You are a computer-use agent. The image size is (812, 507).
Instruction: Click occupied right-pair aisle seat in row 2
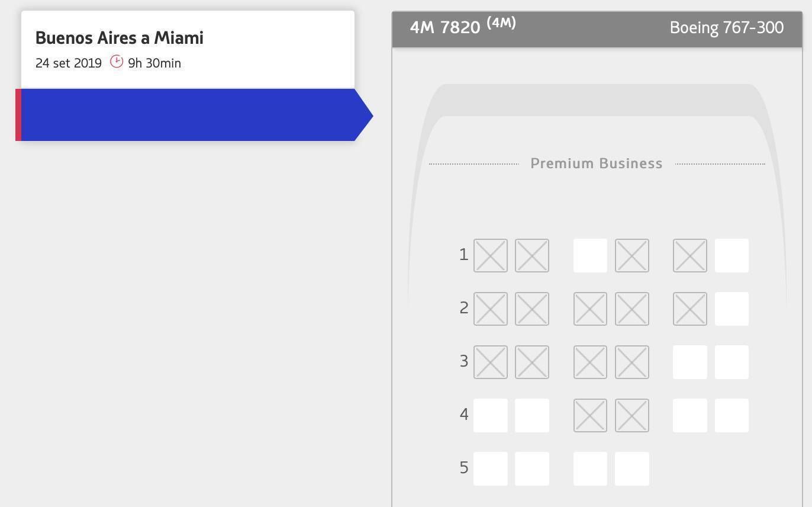pyautogui.click(x=690, y=309)
